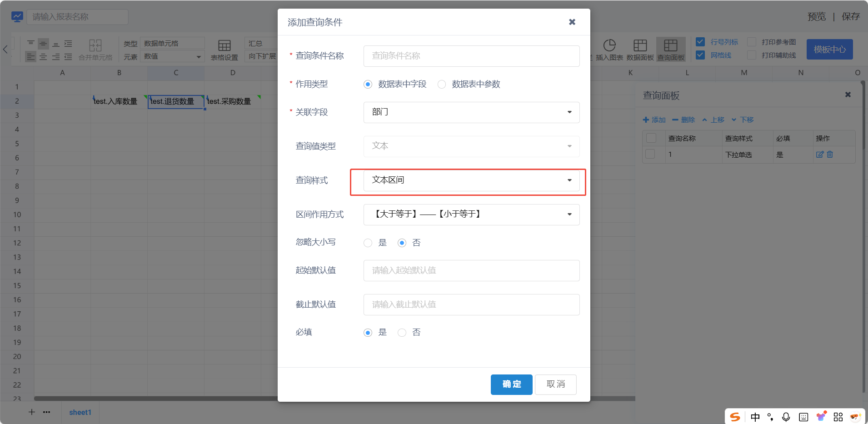This screenshot has height=424, width=868.
Task: Open the 查询样式 dropdown showing 文本区间
Action: pyautogui.click(x=471, y=180)
